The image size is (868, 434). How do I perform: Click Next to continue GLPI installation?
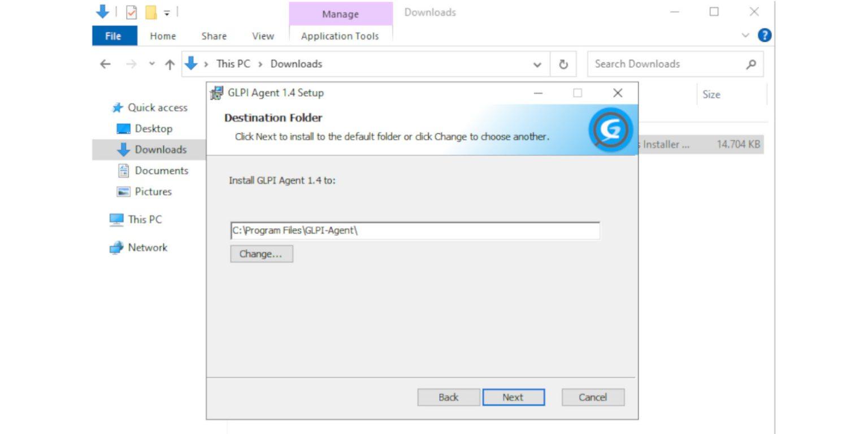click(x=513, y=397)
